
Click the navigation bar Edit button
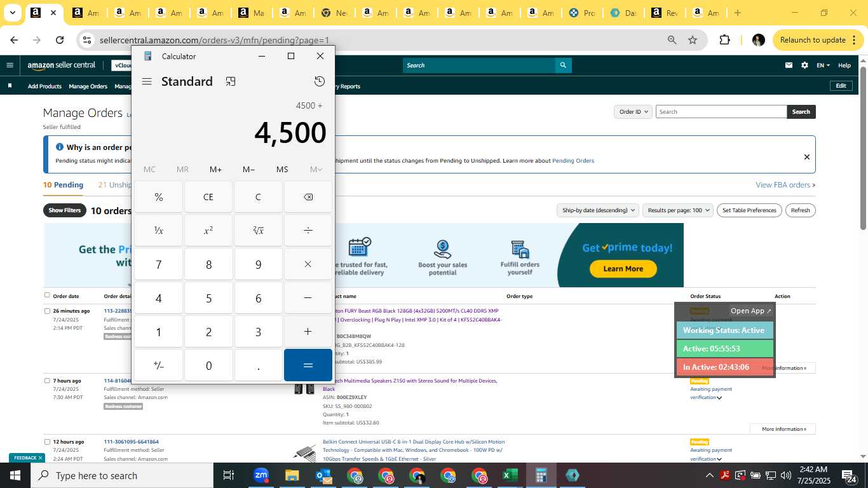841,86
